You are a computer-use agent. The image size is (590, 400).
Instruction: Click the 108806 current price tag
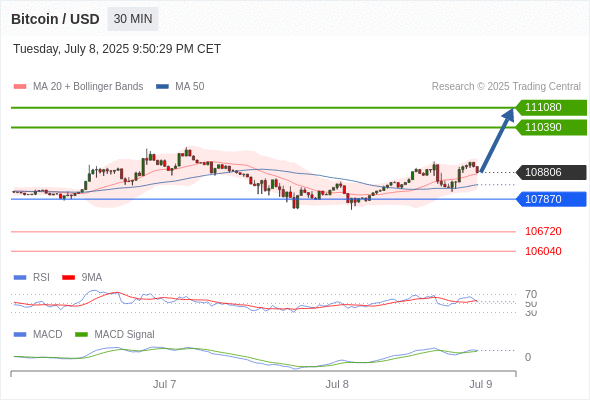coord(551,172)
